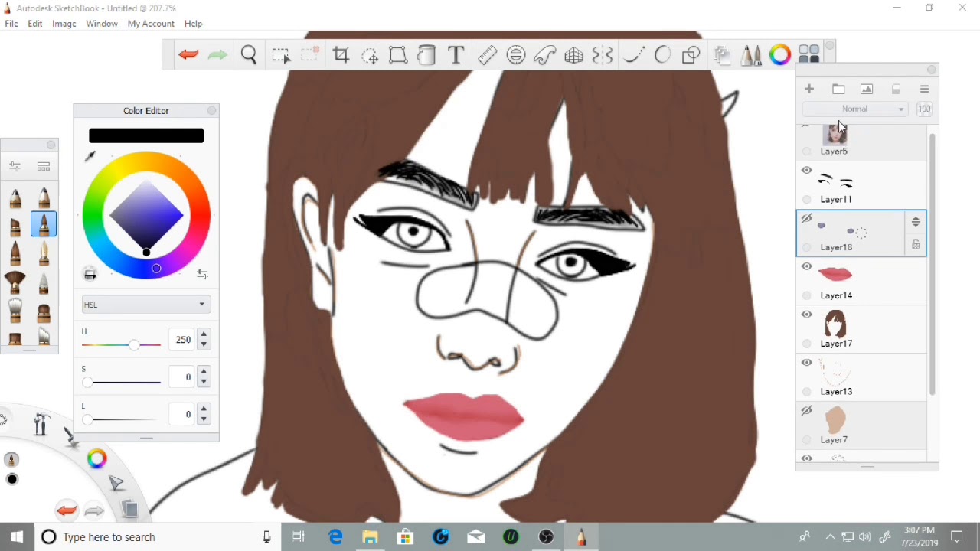The image size is (980, 551).
Task: Open File Explorer from the taskbar
Action: click(x=370, y=537)
